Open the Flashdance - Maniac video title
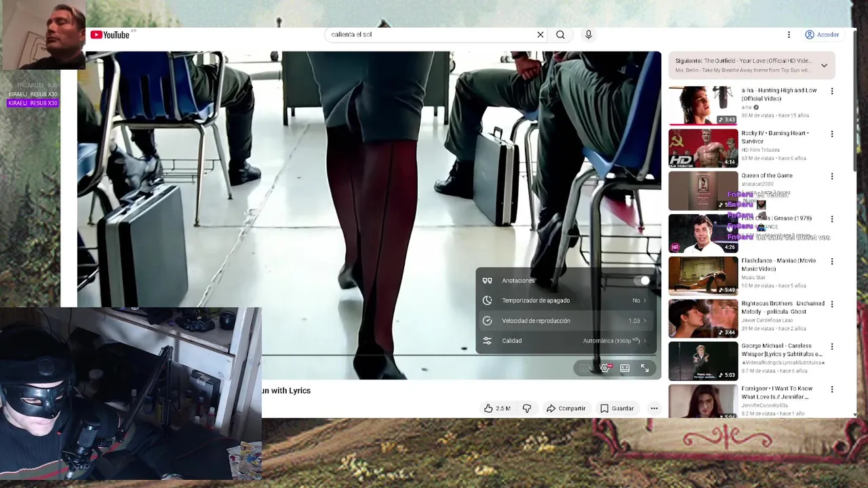The width and height of the screenshot is (868, 488). (778, 264)
